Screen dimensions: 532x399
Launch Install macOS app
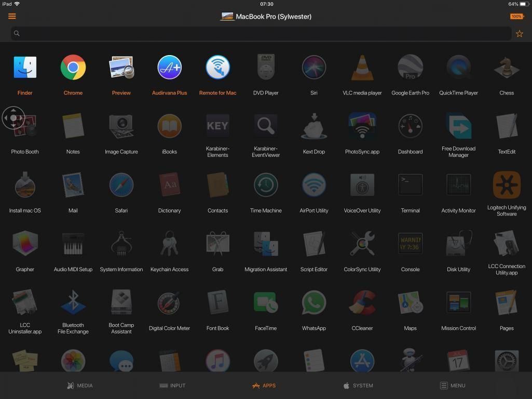[x=25, y=185]
